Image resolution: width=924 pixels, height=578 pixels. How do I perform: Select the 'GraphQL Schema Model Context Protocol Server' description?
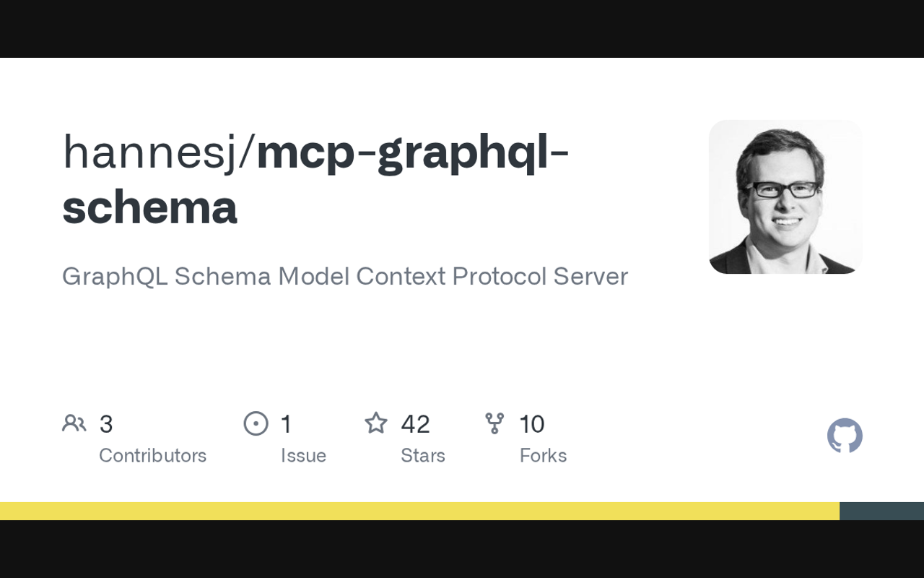(345, 276)
